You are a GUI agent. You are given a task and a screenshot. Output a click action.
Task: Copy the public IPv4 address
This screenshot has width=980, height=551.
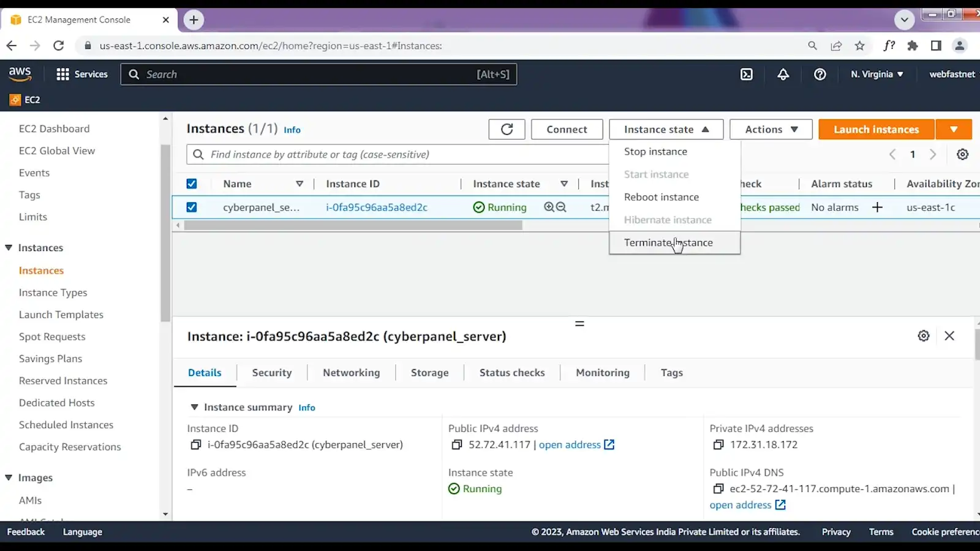[457, 445]
